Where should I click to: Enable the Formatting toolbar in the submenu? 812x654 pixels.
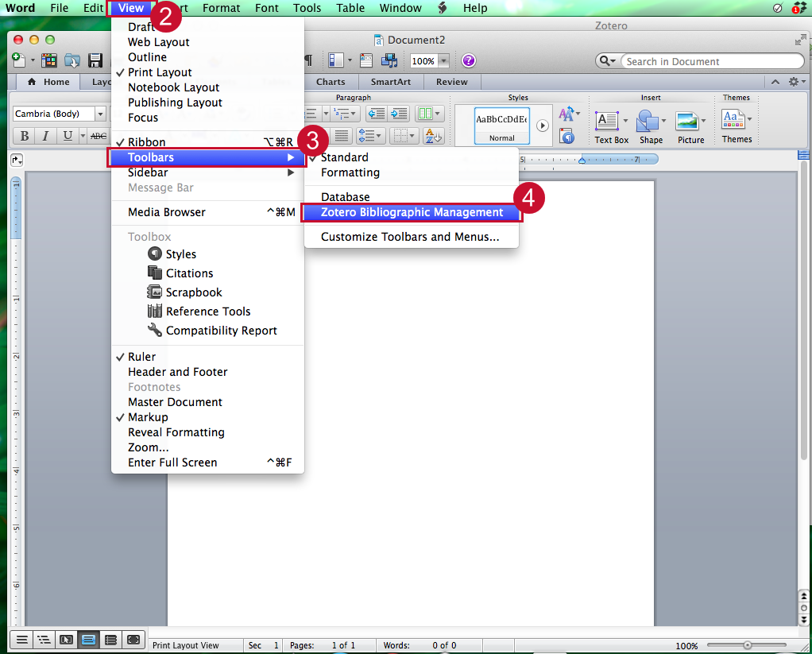tap(412, 172)
